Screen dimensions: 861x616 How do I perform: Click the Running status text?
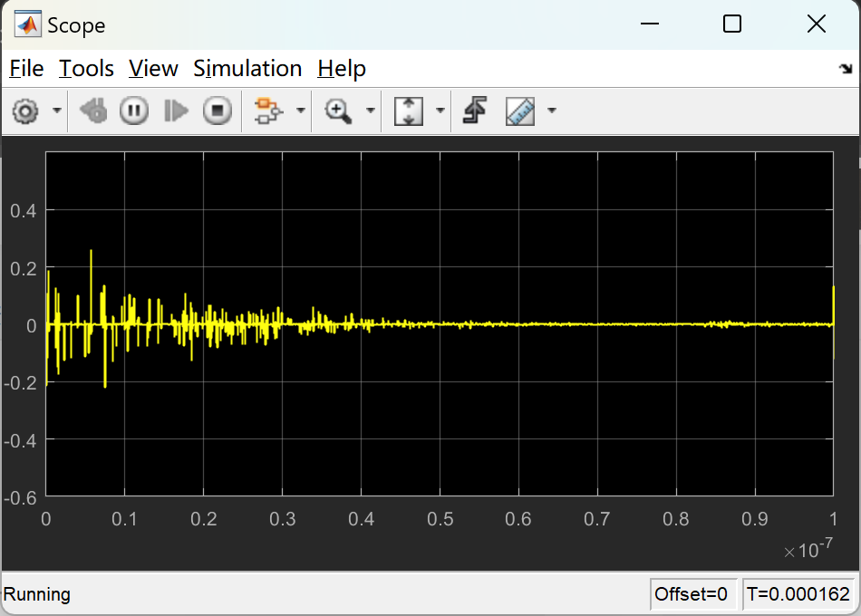(37, 594)
